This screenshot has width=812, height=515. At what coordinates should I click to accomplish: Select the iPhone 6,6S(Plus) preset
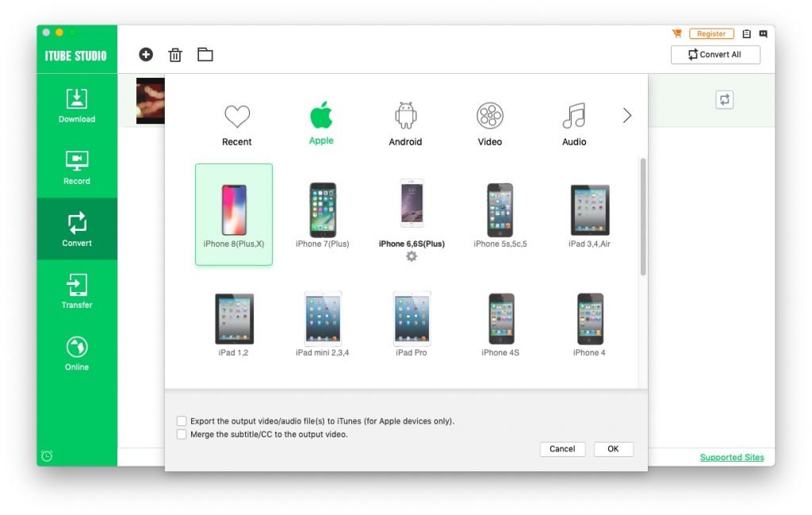pyautogui.click(x=412, y=214)
